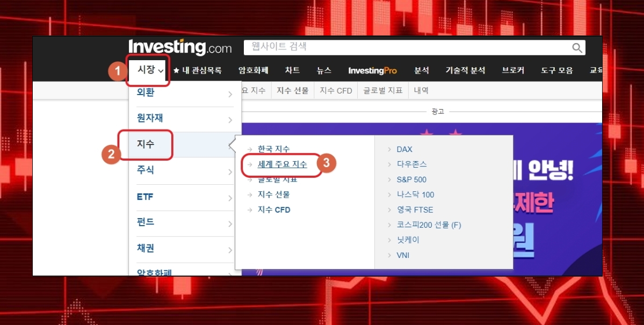
Task: Expand the ETF submenu
Action: [185, 197]
